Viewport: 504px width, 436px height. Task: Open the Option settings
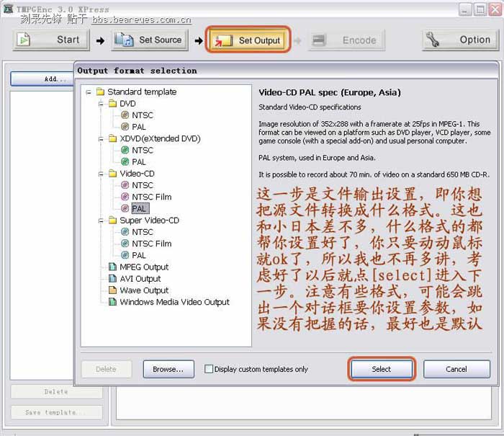pos(460,40)
